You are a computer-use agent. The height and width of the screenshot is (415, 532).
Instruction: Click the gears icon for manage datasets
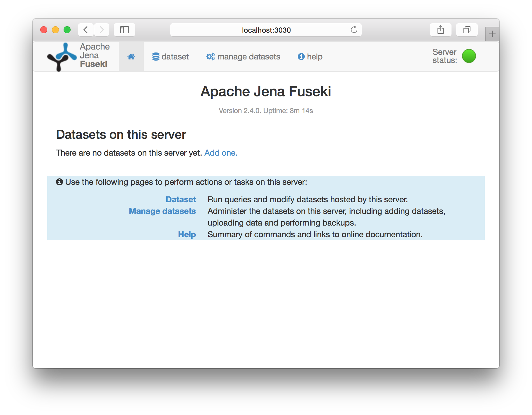pyautogui.click(x=210, y=56)
